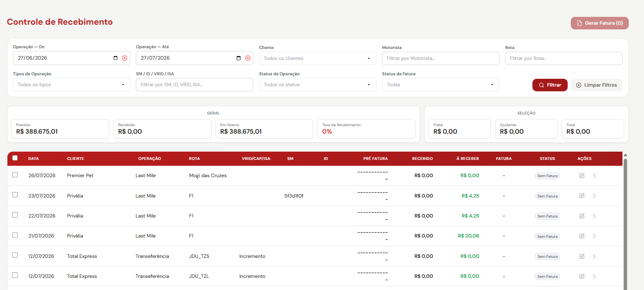Click the JDU_TZL route cell
This screenshot has height=290, width=644.
pos(199,276)
